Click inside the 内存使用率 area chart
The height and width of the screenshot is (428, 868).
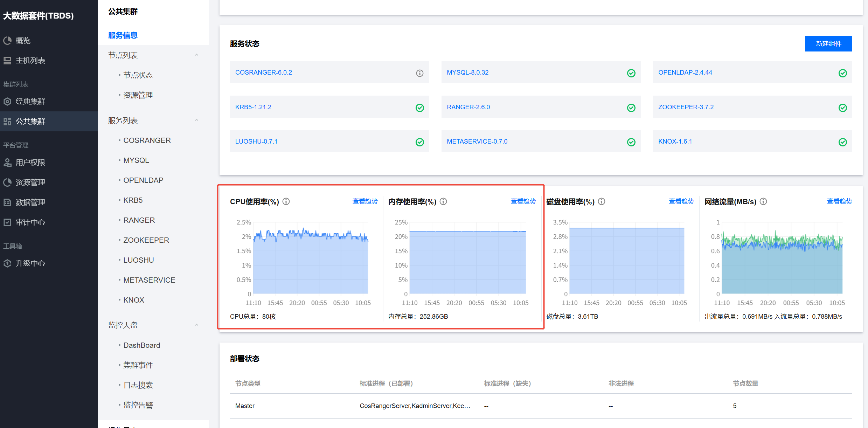coord(467,263)
